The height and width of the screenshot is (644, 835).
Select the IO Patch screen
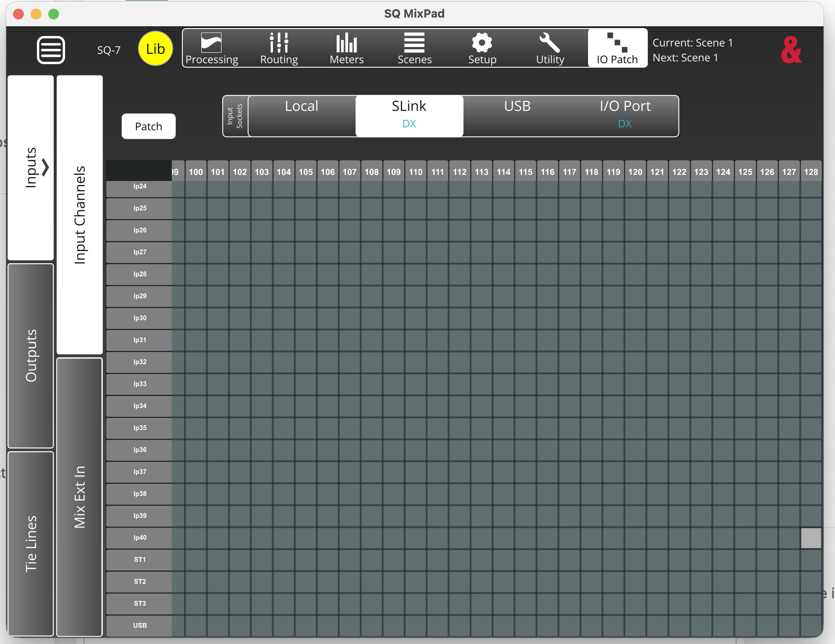coord(617,48)
